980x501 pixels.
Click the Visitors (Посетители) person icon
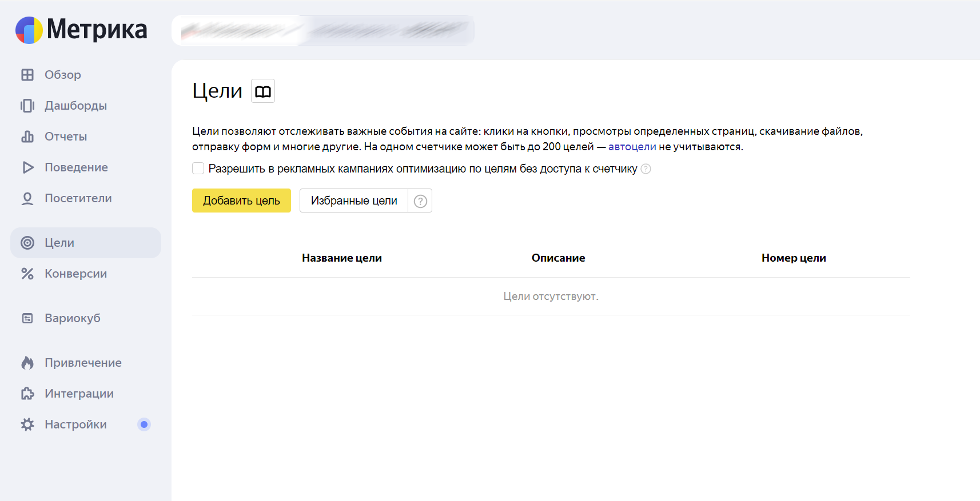click(27, 198)
